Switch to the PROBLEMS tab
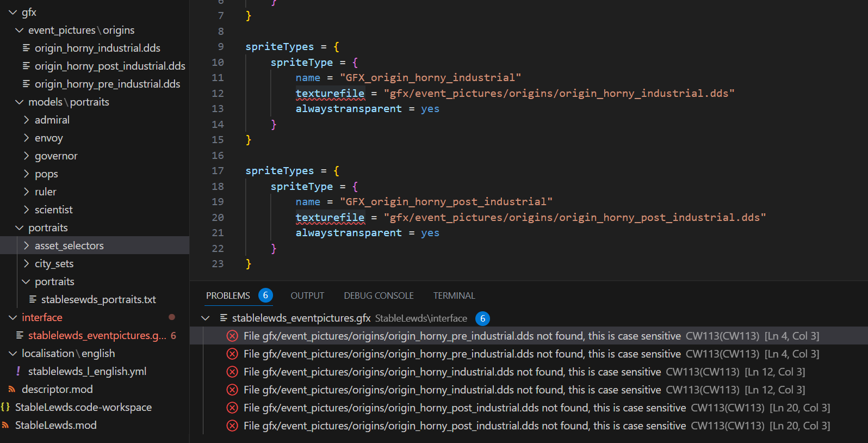 [228, 296]
